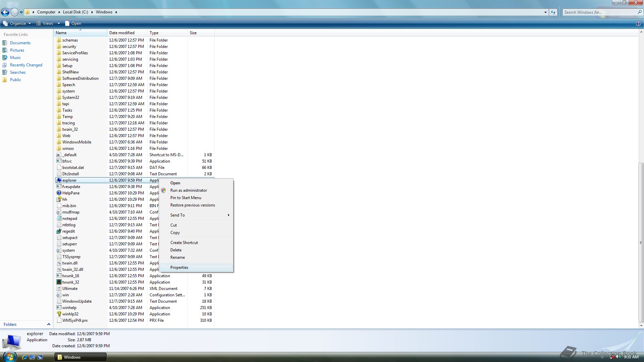The width and height of the screenshot is (644, 362).
Task: Select the schemas folder icon
Action: (x=59, y=40)
